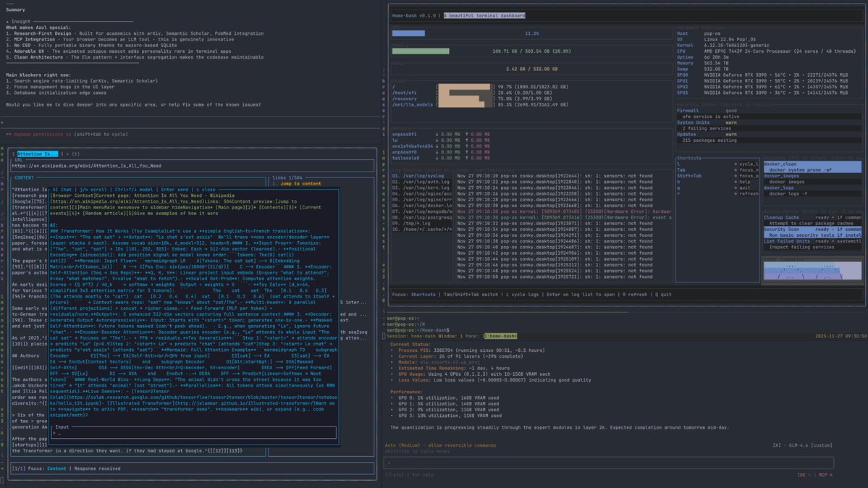Open log source 08 /var/log/postgresql
The image size is (868, 488).
tap(422, 218)
